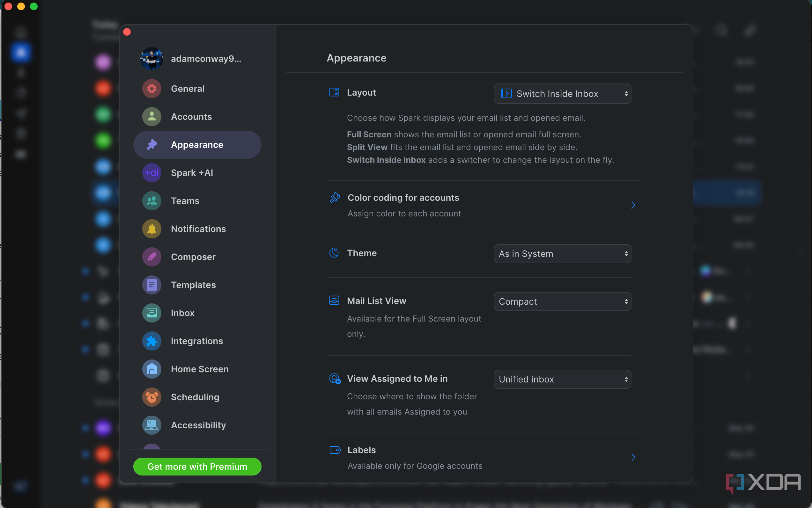Click the paintbrush icon for Color coding

335,198
